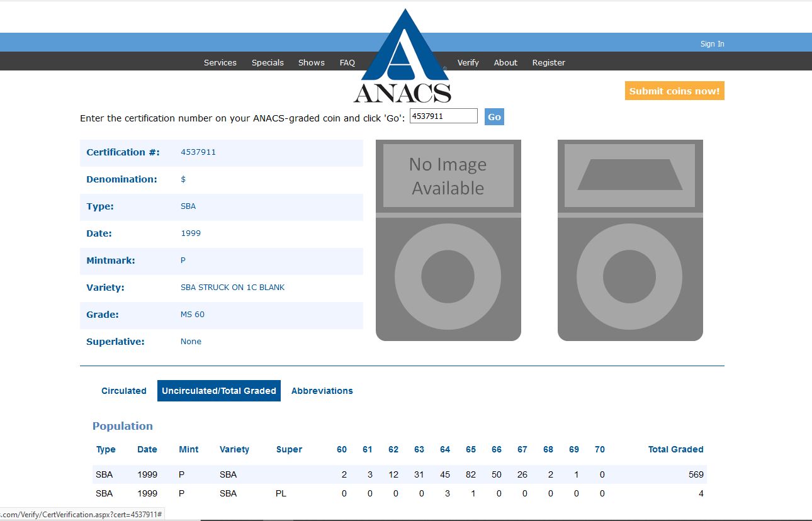Image resolution: width=812 pixels, height=521 pixels.
Task: Click the 12 count in grade 62 column
Action: [393, 474]
